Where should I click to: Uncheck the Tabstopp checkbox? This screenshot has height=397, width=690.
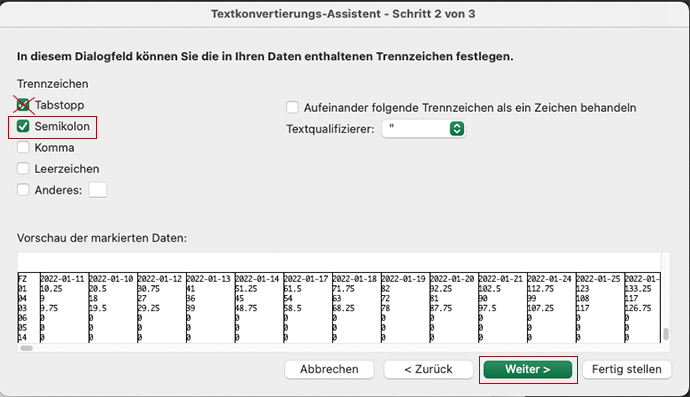[23, 105]
